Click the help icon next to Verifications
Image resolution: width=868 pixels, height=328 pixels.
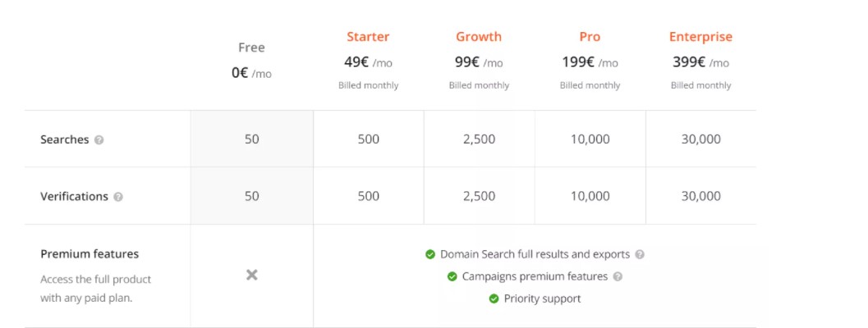[118, 197]
